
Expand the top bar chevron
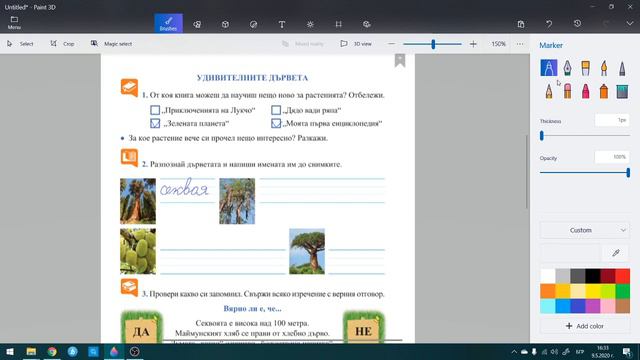(630, 24)
